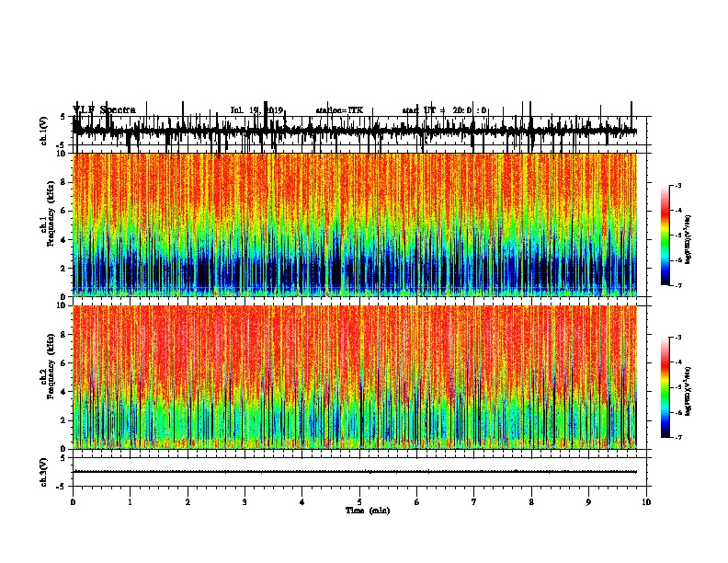Click time axis tick label '9'
This screenshot has width=728, height=563.
[588, 502]
